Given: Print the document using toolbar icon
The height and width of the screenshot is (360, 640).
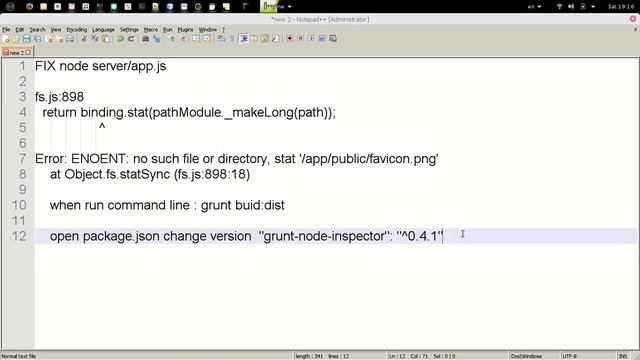Looking at the screenshot, I should click(71, 39).
